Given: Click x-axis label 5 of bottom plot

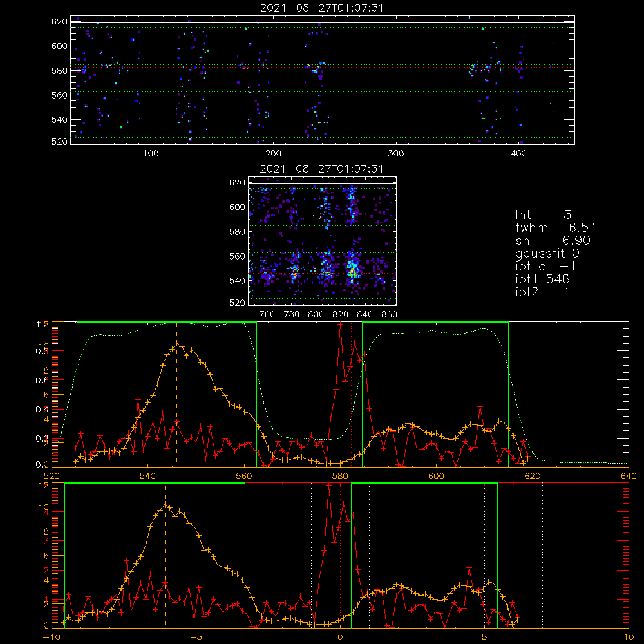Looking at the screenshot, I should (x=485, y=638).
